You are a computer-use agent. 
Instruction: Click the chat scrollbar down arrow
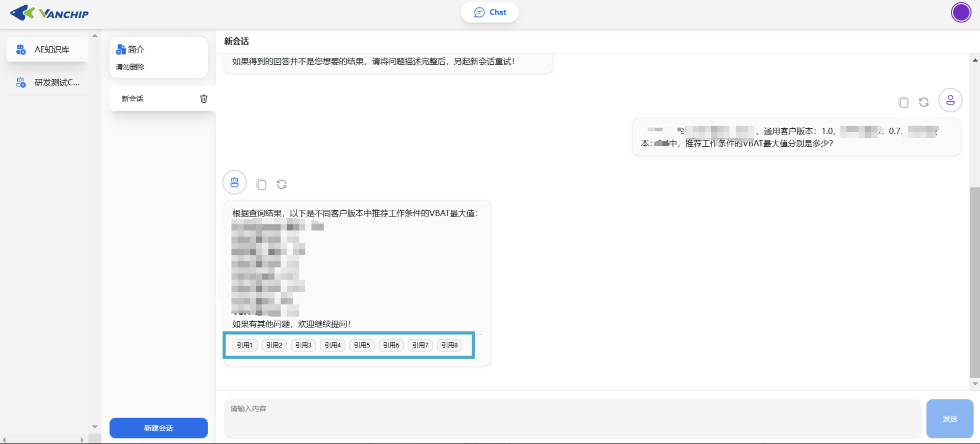[x=975, y=384]
